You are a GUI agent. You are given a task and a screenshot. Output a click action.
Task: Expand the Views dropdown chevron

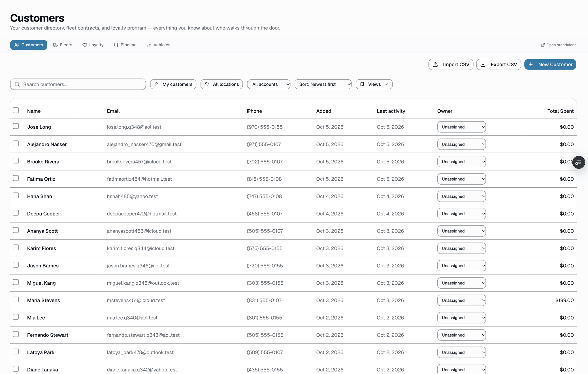[386, 84]
